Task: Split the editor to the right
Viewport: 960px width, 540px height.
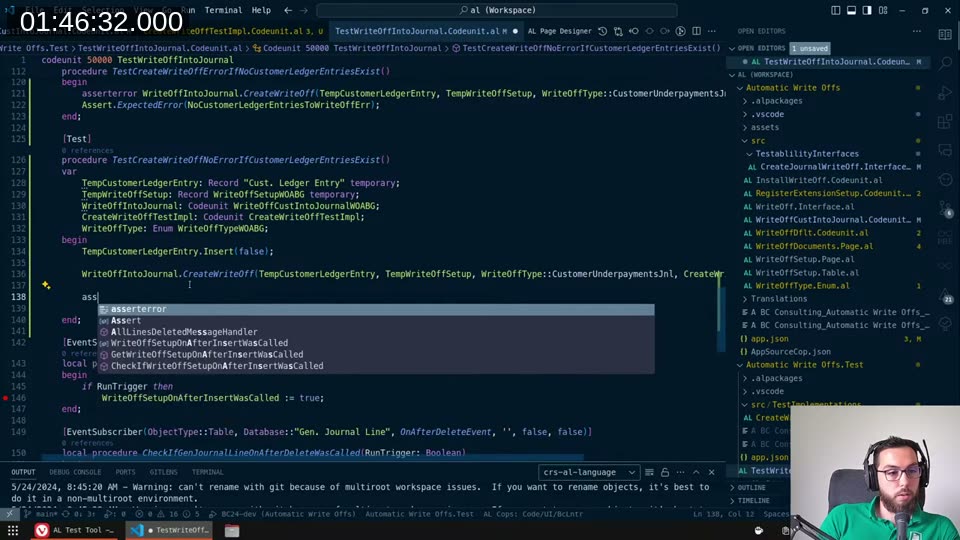Action: point(696,31)
